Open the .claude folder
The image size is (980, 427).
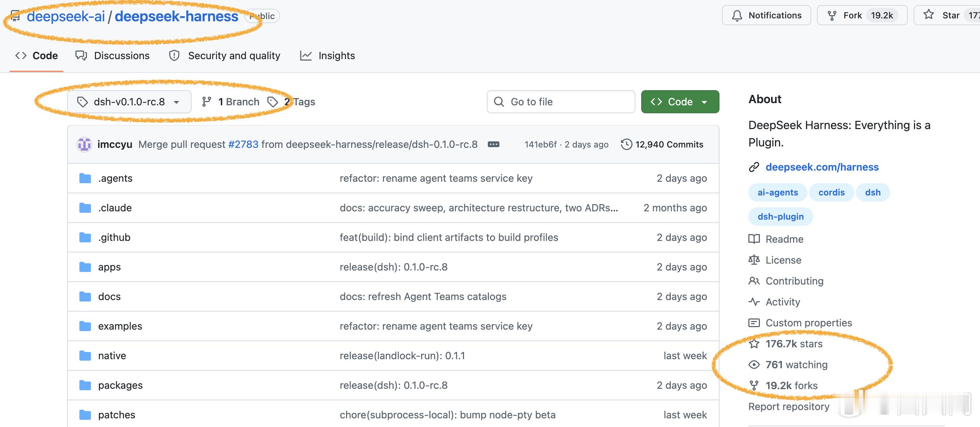point(115,208)
